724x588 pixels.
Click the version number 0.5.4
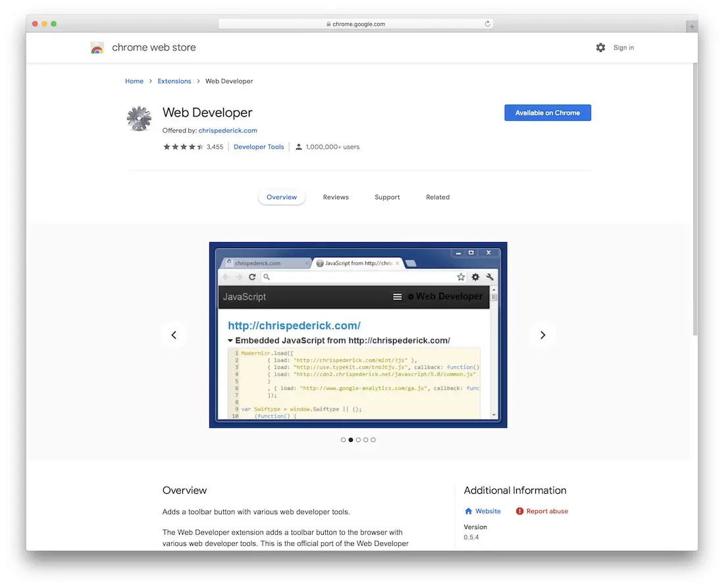(471, 537)
